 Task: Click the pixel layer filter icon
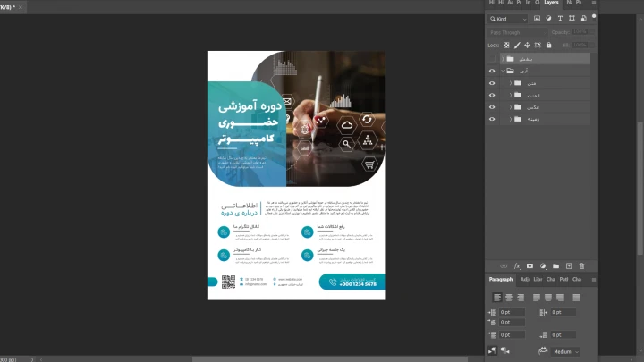coord(538,18)
